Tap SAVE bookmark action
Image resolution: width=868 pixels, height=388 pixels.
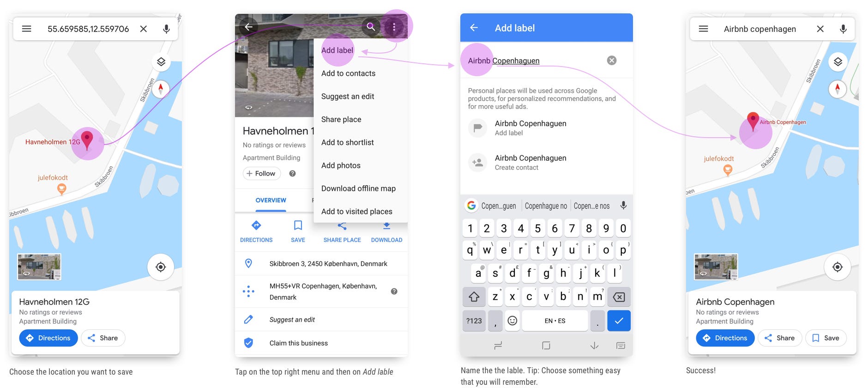(298, 231)
